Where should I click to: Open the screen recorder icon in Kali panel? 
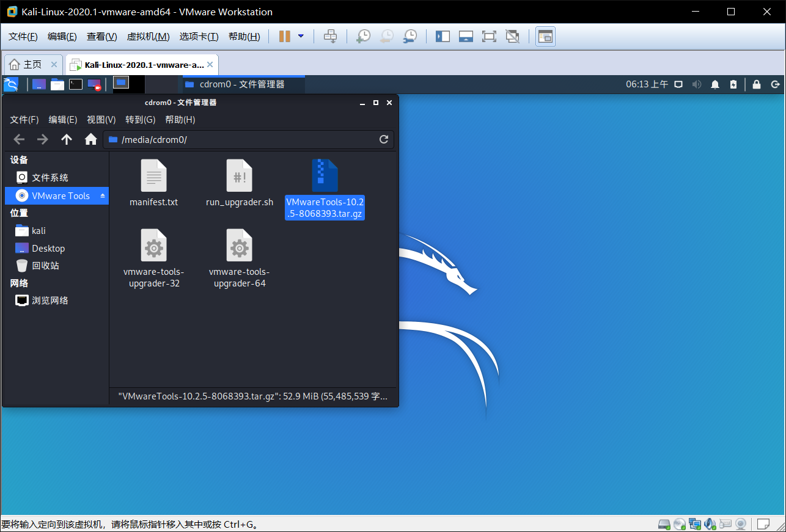94,84
